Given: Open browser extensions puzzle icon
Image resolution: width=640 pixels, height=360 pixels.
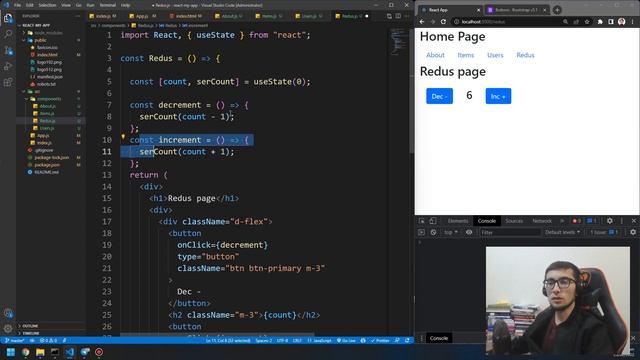Looking at the screenshot, I should click(600, 22).
